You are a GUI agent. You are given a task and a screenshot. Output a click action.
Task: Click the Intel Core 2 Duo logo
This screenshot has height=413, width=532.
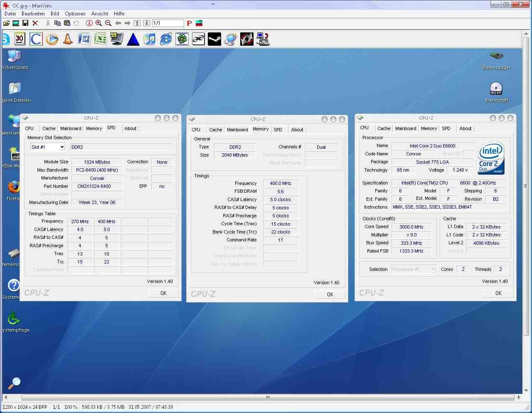(491, 158)
